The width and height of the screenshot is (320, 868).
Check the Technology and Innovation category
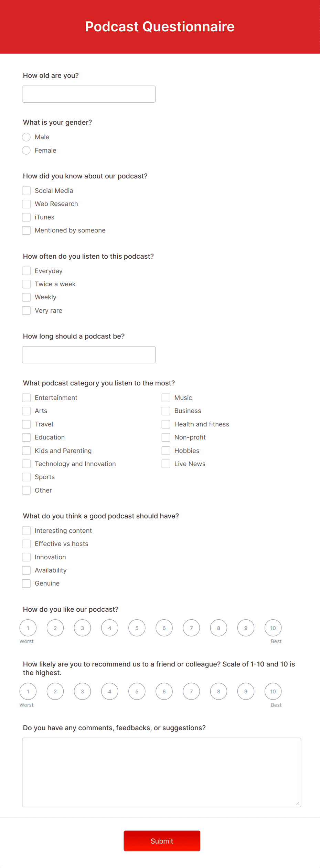[26, 464]
